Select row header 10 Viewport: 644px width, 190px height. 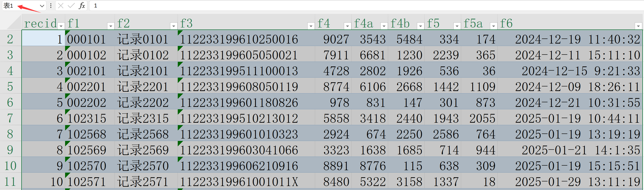pyautogui.click(x=10, y=166)
